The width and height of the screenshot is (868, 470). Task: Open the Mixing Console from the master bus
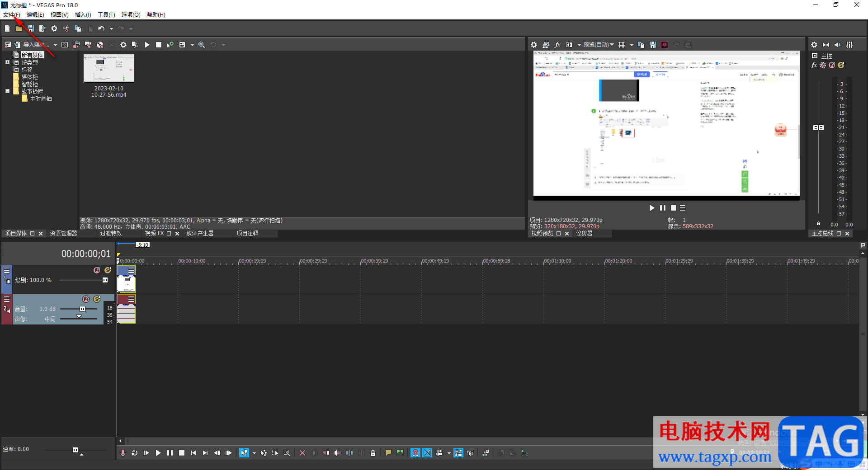(849, 45)
